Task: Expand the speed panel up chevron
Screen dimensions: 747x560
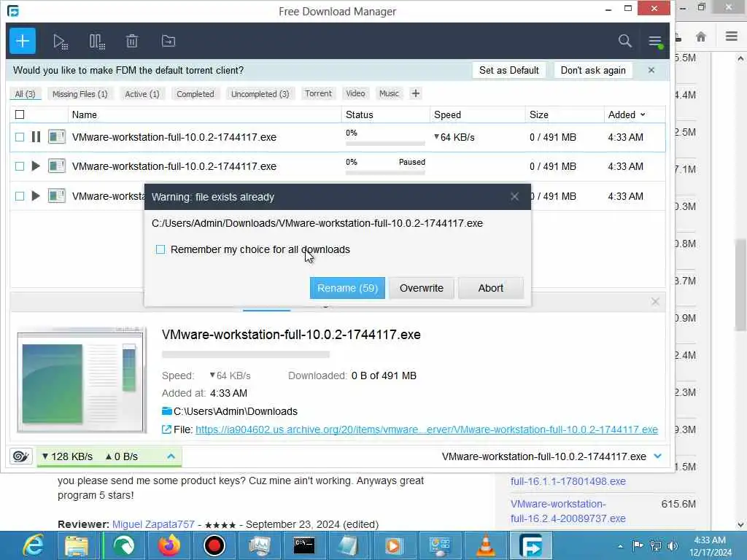Action: pos(171,456)
